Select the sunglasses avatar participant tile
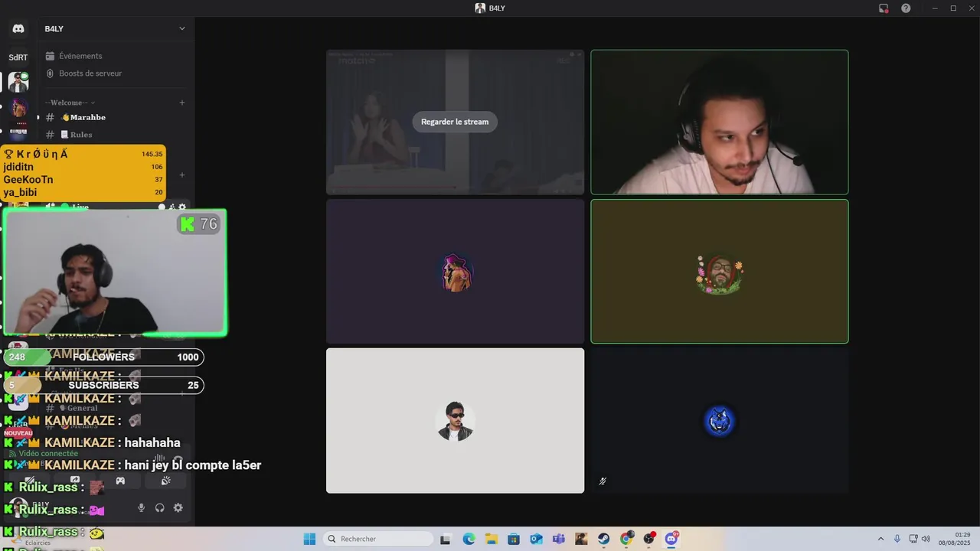The image size is (980, 551). pos(455,421)
